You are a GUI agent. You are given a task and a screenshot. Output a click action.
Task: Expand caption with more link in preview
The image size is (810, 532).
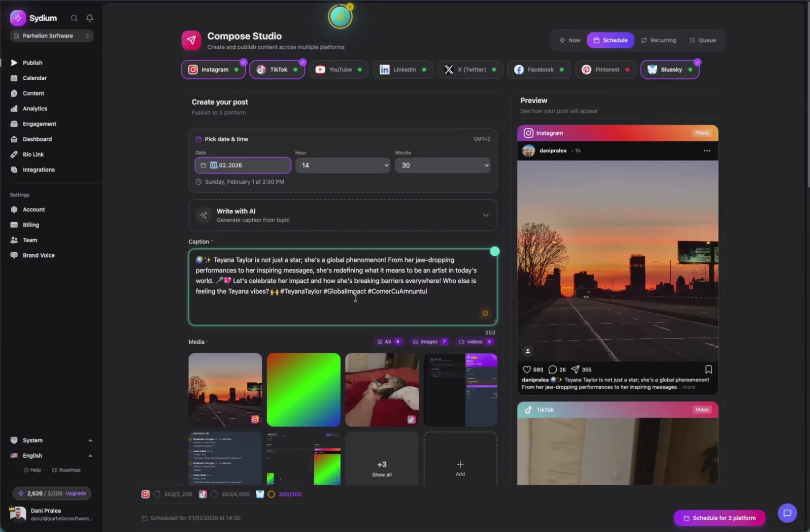tap(689, 387)
